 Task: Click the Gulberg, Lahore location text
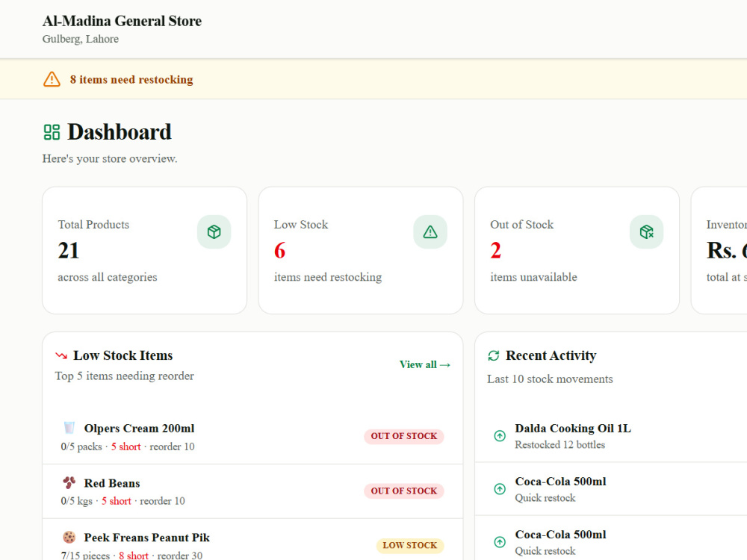[x=81, y=39]
